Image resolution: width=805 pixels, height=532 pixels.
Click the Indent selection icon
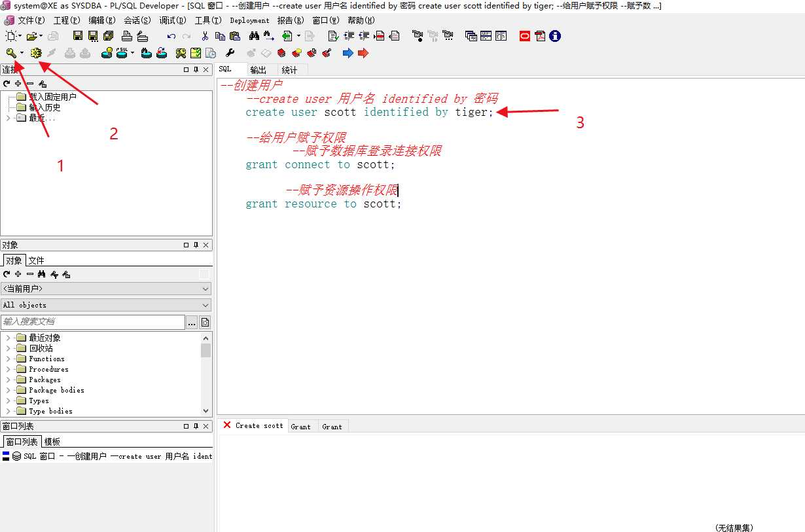click(x=349, y=36)
